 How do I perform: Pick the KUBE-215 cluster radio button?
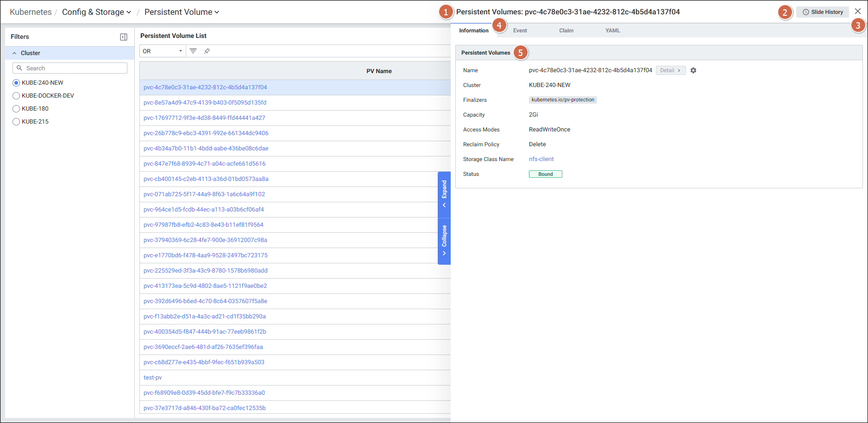16,122
